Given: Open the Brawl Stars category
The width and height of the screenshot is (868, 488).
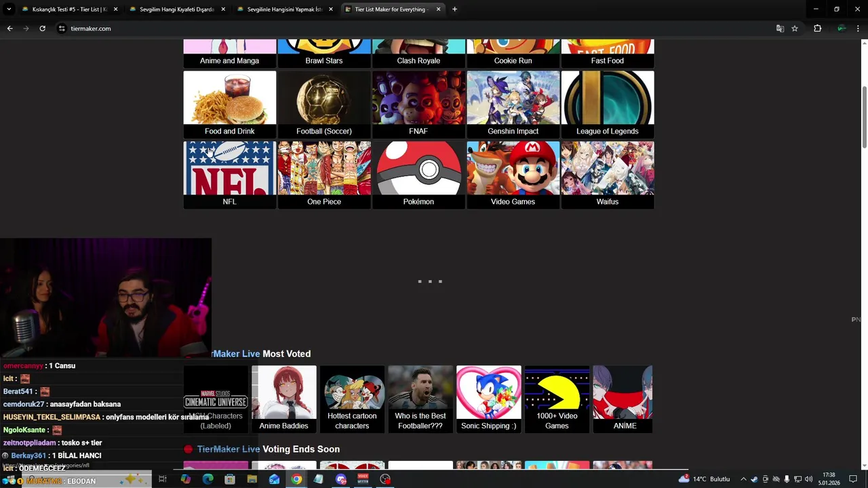Looking at the screenshot, I should 324,54.
